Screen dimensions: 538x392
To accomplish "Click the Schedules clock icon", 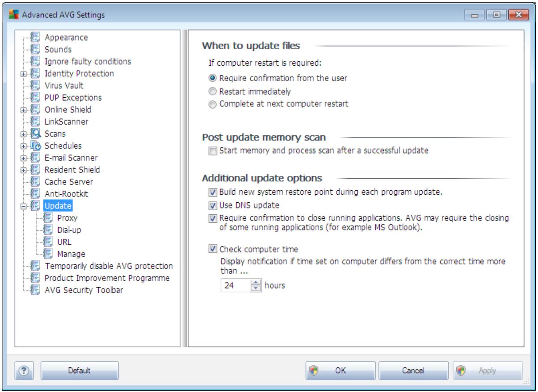I will 37,146.
